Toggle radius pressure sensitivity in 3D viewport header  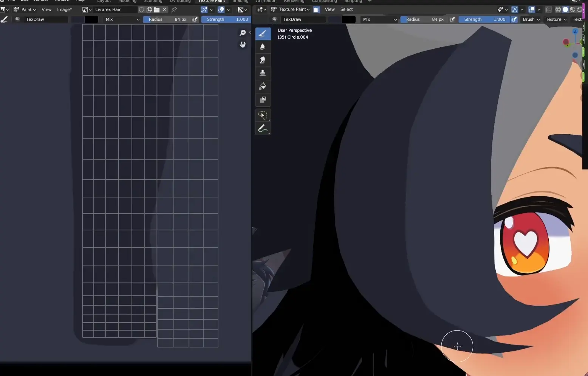(452, 19)
